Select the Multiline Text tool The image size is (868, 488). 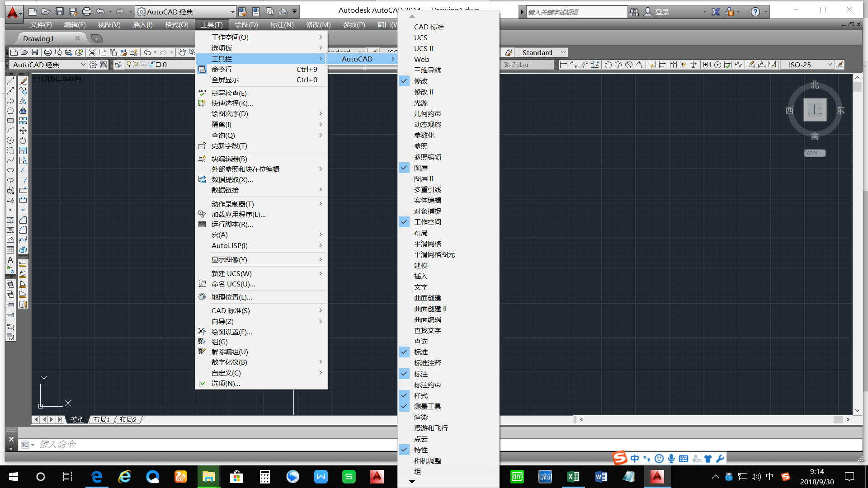pos(10,260)
